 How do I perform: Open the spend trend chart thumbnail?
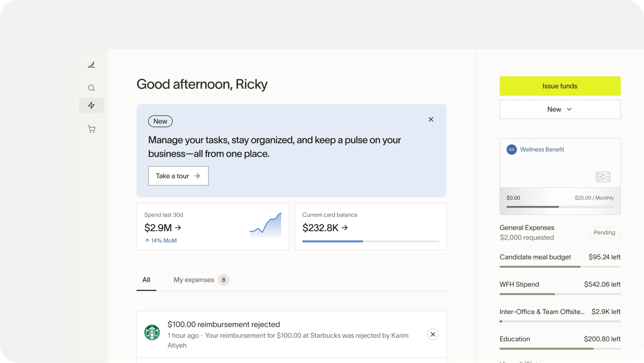pyautogui.click(x=265, y=226)
